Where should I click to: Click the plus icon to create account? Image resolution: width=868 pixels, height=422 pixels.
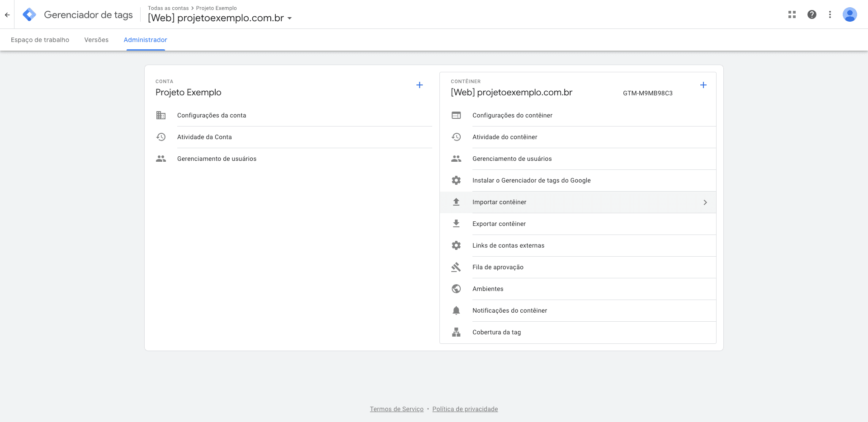[x=420, y=85]
